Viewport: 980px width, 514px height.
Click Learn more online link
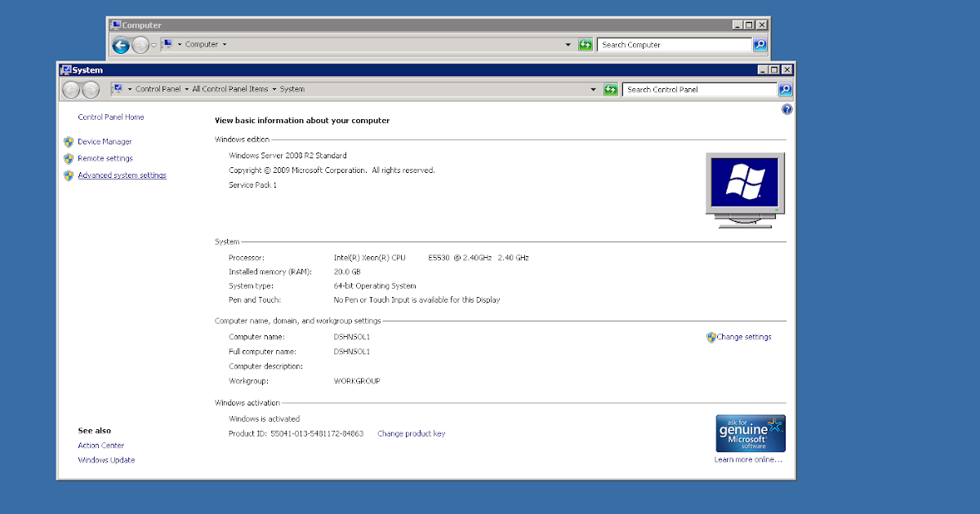click(747, 459)
